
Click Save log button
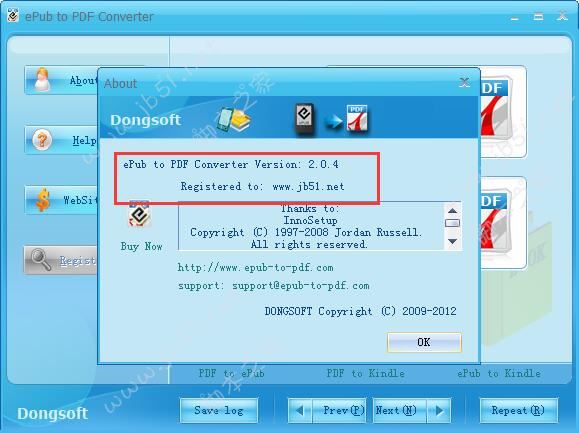(x=219, y=410)
